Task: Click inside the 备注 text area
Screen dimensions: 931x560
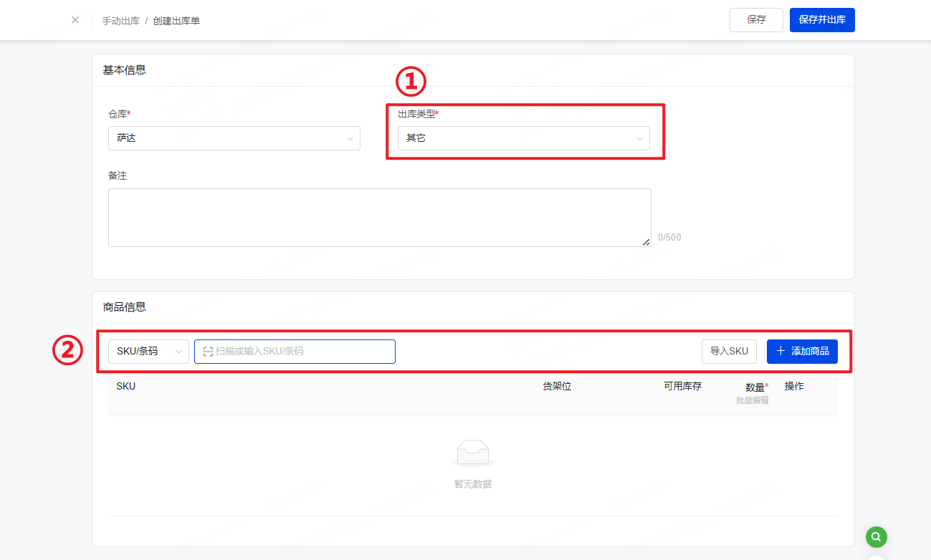Action: point(379,218)
